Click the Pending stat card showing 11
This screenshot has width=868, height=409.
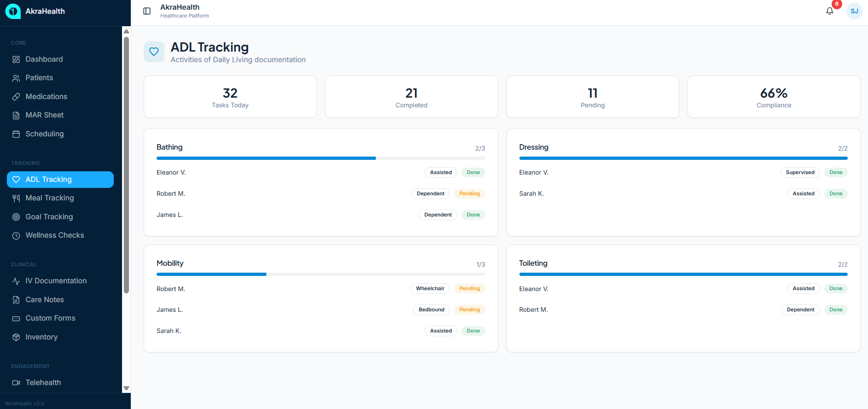(x=593, y=97)
